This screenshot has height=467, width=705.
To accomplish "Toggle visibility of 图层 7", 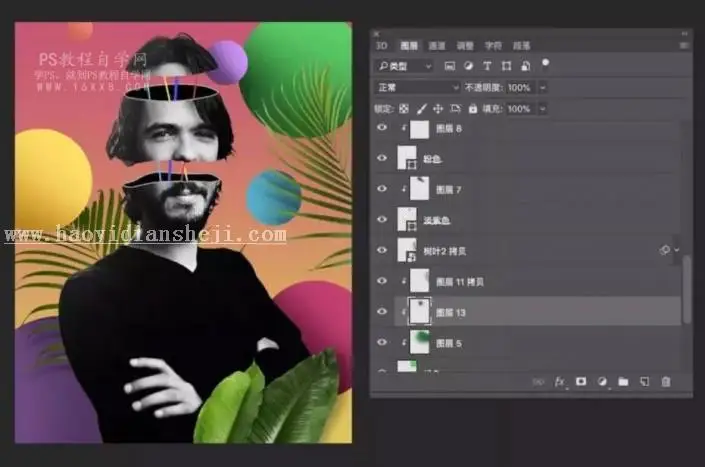I will click(382, 189).
